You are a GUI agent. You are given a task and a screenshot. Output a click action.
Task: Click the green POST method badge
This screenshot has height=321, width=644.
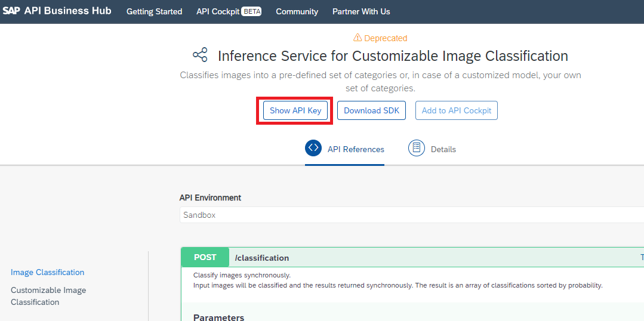click(205, 257)
